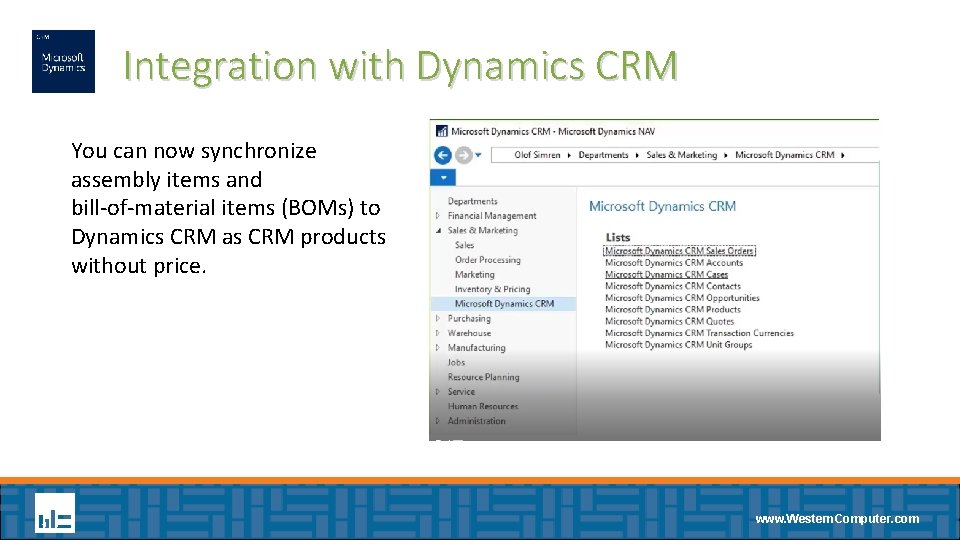The image size is (960, 540).
Task: Click the Integration with Dynamics CRM title
Action: coord(400,66)
